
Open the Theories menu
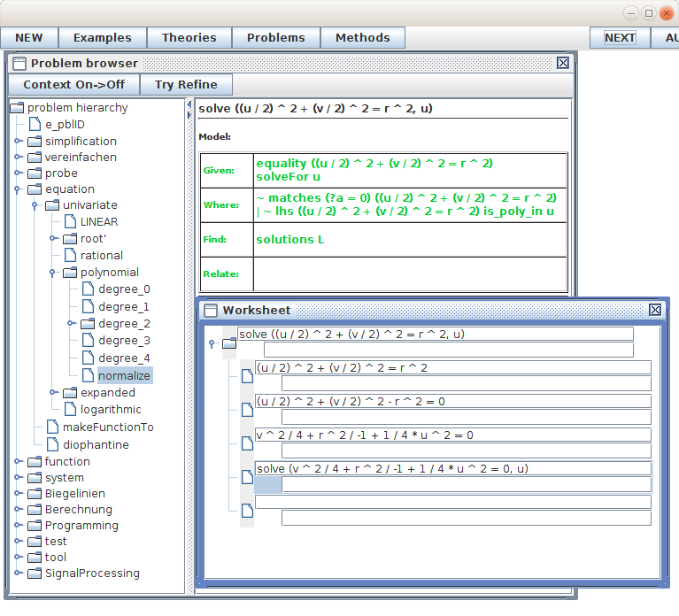[189, 38]
